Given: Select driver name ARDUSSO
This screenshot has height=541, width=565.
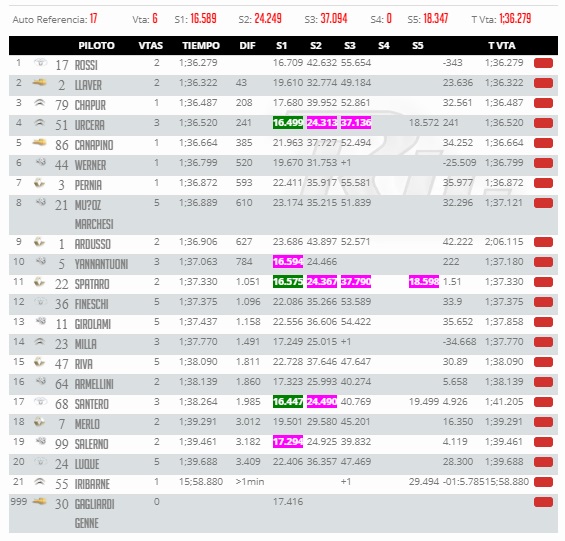Looking at the screenshot, I should tap(93, 244).
